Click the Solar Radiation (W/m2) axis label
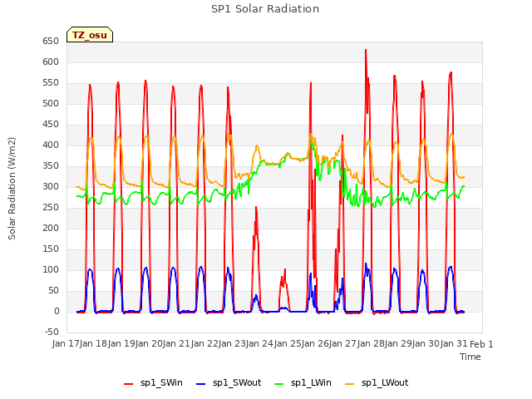The image size is (532, 399). [12, 189]
